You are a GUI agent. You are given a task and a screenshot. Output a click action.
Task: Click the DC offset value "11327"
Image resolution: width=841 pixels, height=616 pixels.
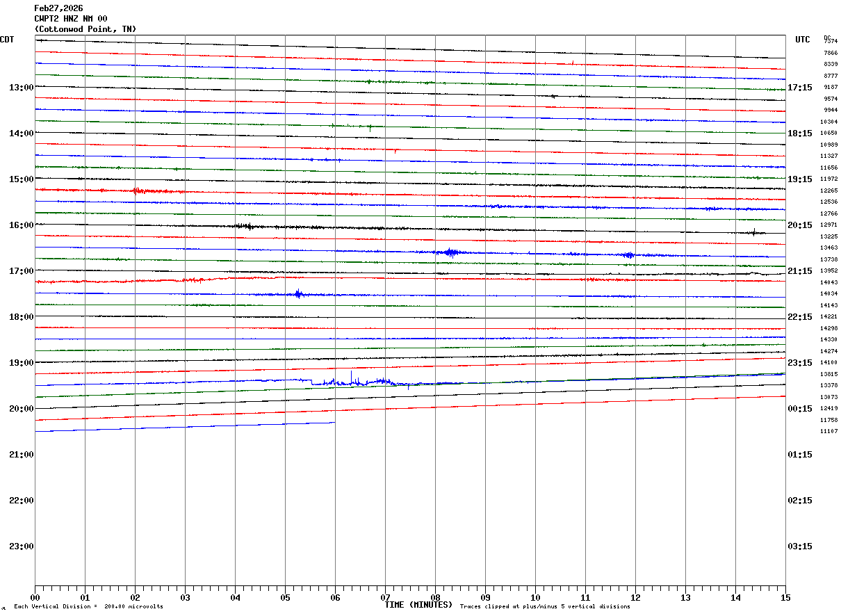pos(828,156)
